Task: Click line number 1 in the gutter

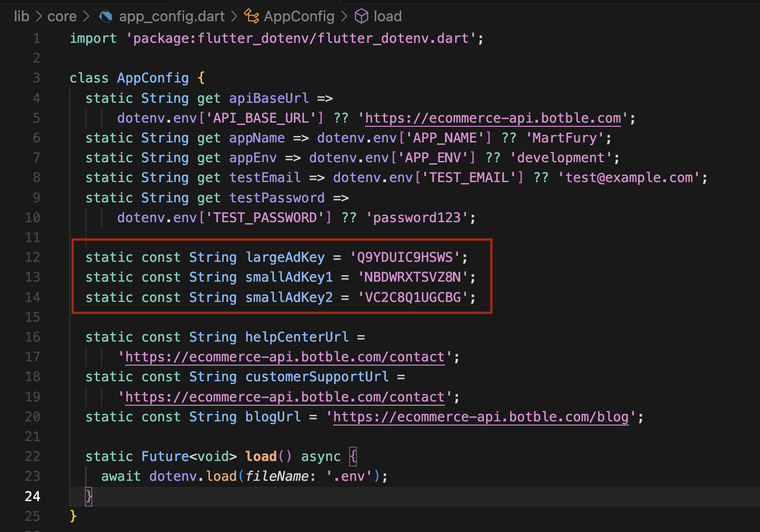Action: coord(36,38)
